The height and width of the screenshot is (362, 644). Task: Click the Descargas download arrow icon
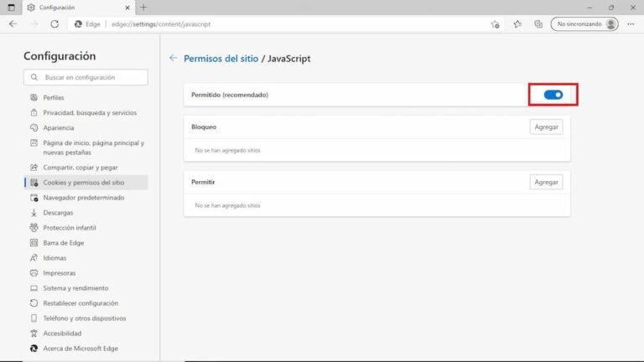pyautogui.click(x=34, y=213)
